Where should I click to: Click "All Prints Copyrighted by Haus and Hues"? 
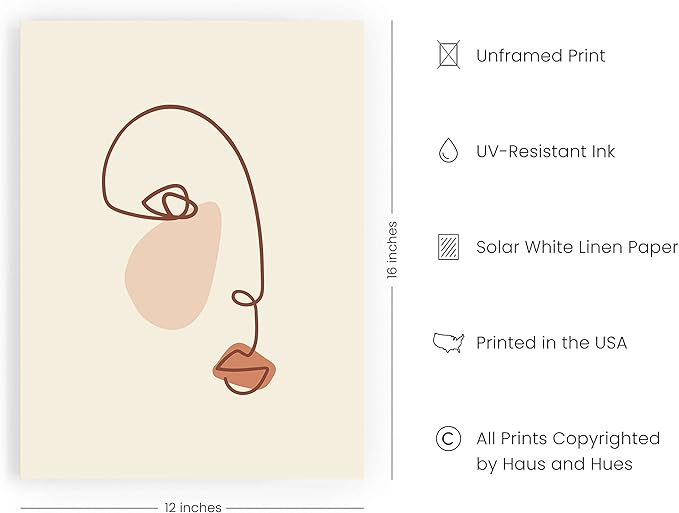pyautogui.click(x=567, y=450)
